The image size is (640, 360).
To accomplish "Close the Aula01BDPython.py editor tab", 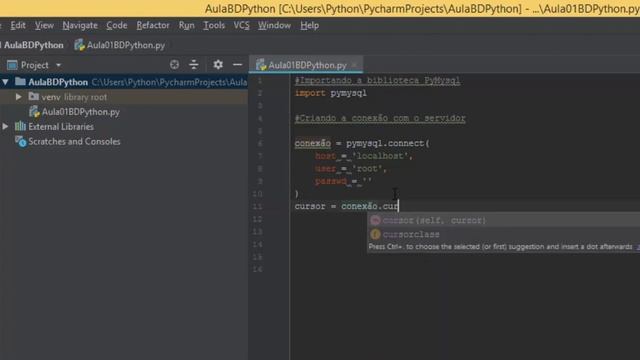I will pos(354,64).
